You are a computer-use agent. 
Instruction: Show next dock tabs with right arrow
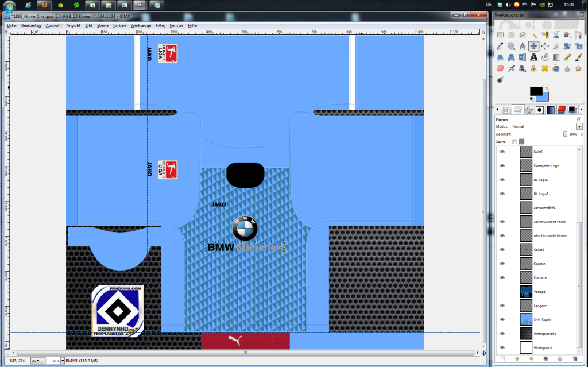point(581,109)
